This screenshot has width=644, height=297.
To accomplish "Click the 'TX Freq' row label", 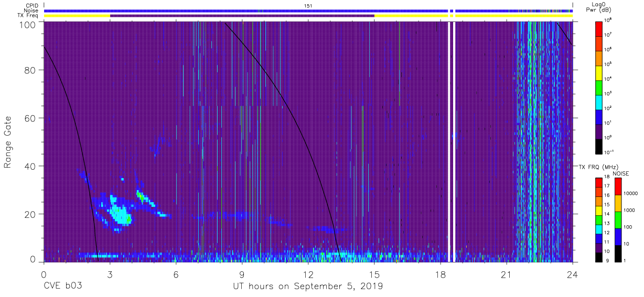I will [28, 16].
